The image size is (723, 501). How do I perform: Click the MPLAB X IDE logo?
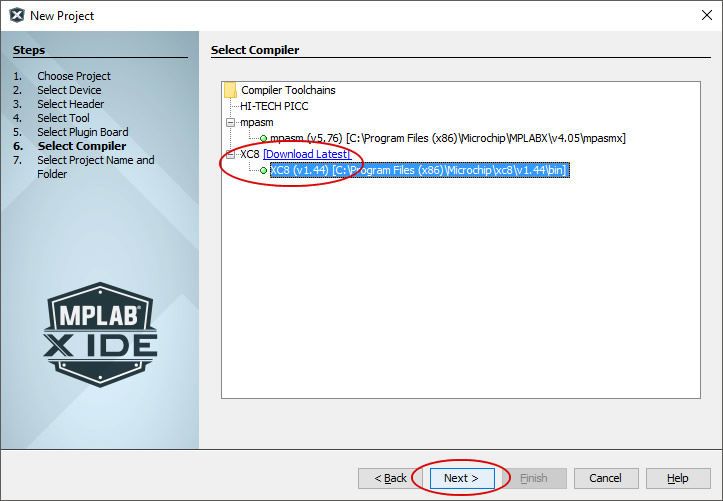101,335
